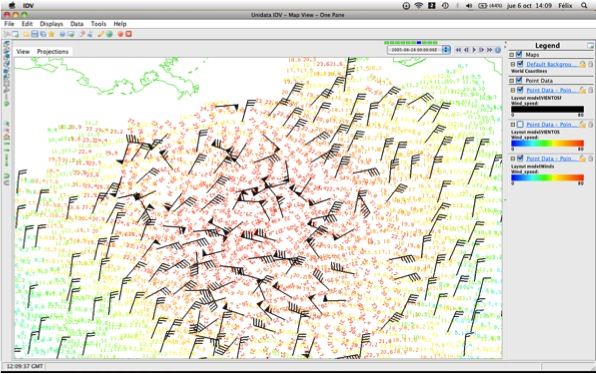The height and width of the screenshot is (374, 596).
Task: Open the Displays menu
Action: [x=51, y=24]
